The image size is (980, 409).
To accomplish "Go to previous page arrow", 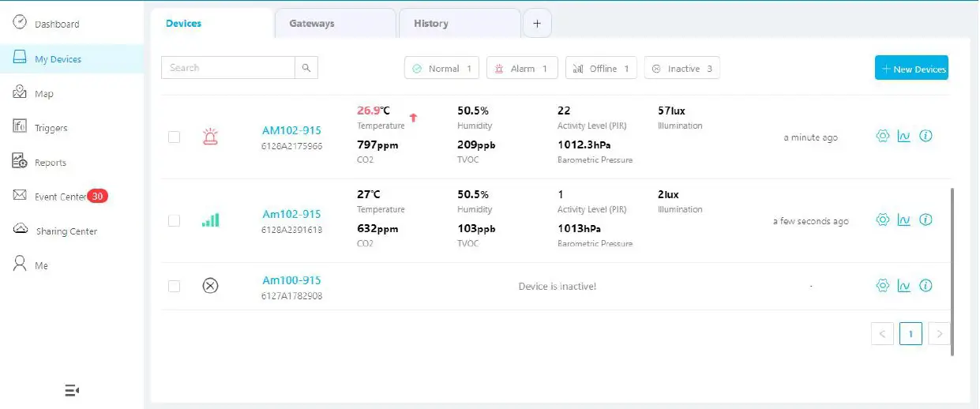I will tap(883, 334).
